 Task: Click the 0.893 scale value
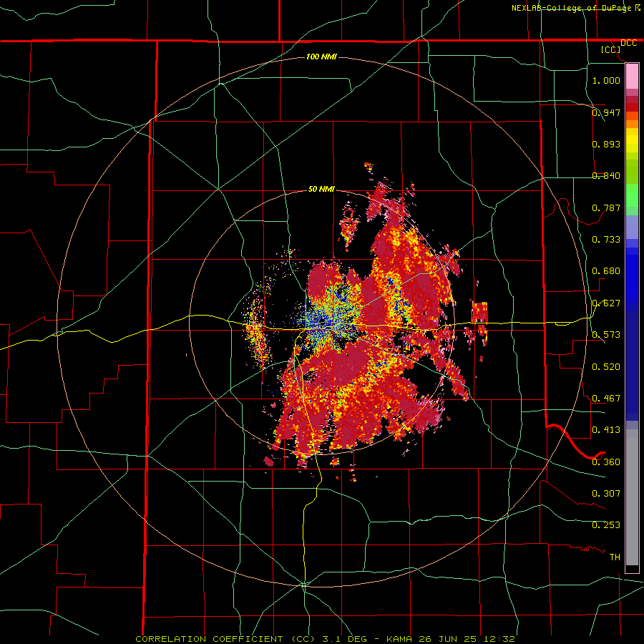[606, 144]
